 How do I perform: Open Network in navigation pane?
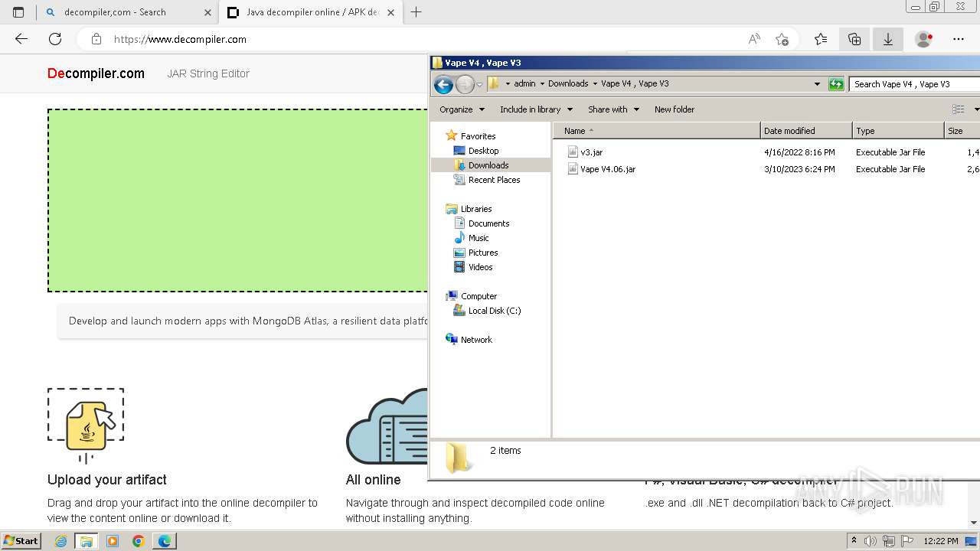coord(476,340)
